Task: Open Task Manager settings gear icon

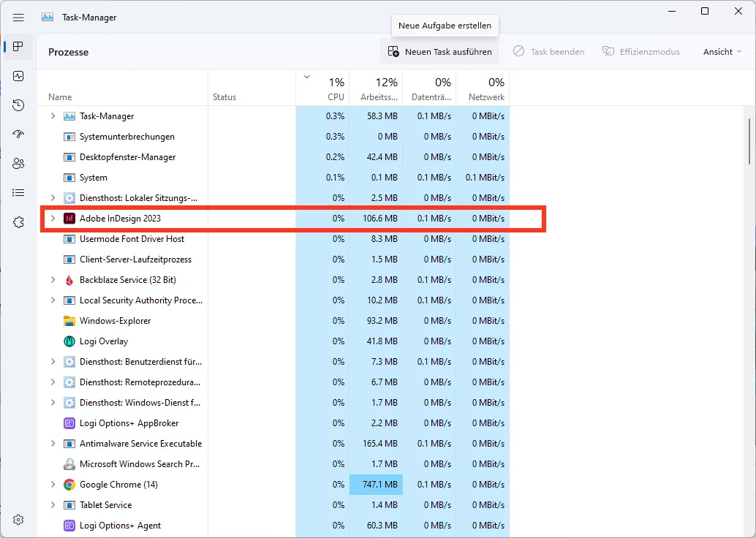Action: tap(18, 520)
